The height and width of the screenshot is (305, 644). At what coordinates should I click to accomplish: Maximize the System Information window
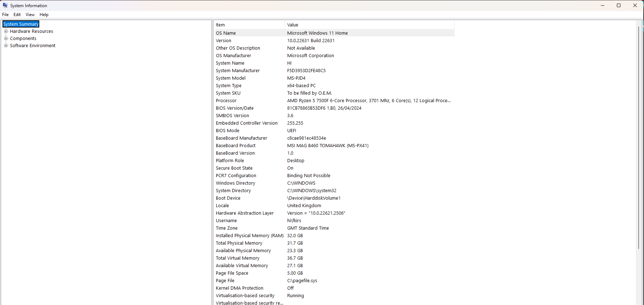tap(619, 5)
